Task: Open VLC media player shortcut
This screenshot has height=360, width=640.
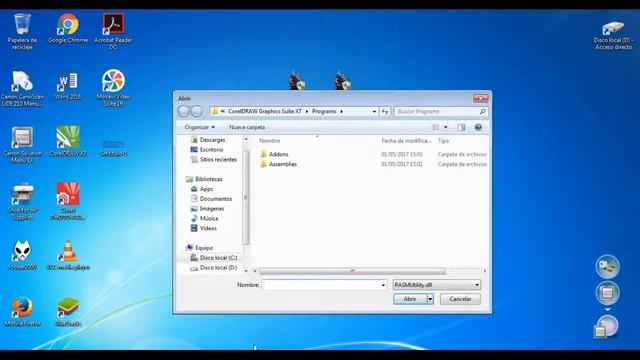Action: tap(68, 256)
